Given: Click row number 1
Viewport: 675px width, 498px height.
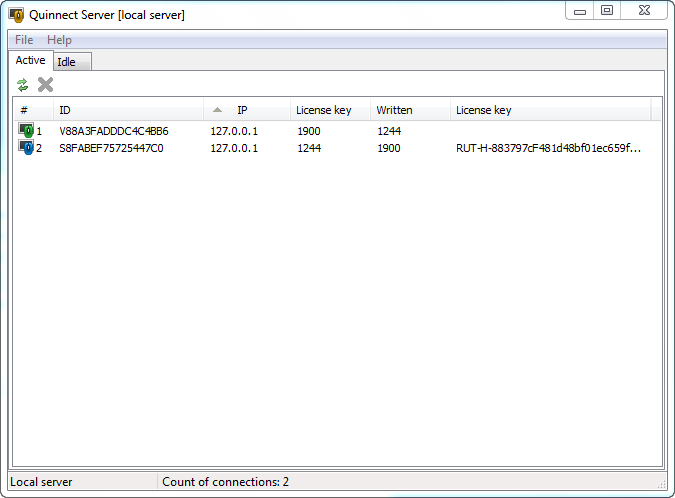Looking at the screenshot, I should 39,131.
